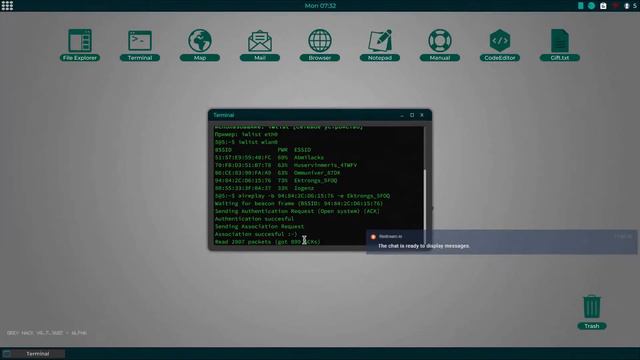Screen dimensions: 640x360
Task: Click the Ektrongs_SFOQ network row
Action: pos(276,180)
